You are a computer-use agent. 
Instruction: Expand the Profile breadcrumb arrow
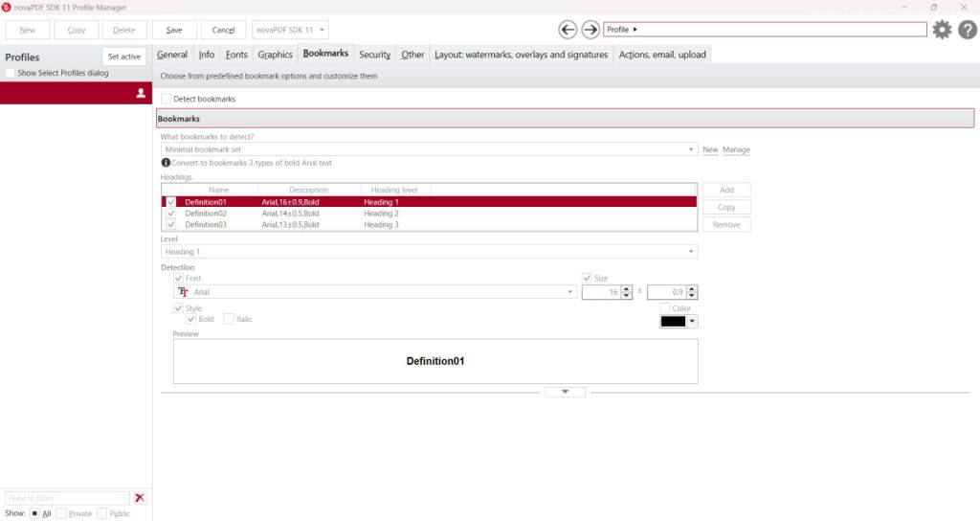click(x=635, y=30)
